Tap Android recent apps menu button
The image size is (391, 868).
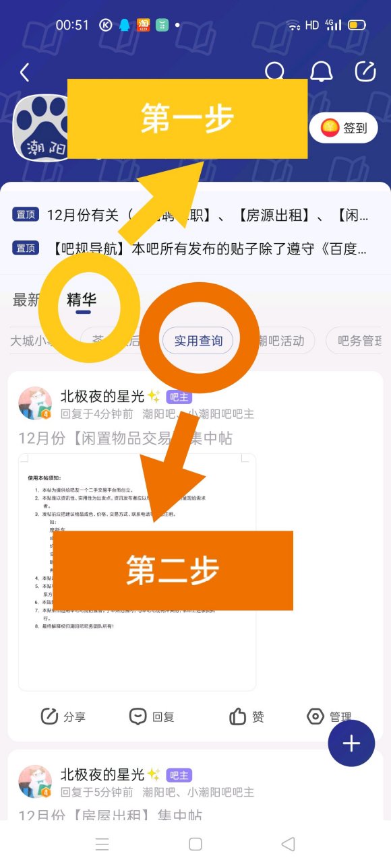coord(102,844)
